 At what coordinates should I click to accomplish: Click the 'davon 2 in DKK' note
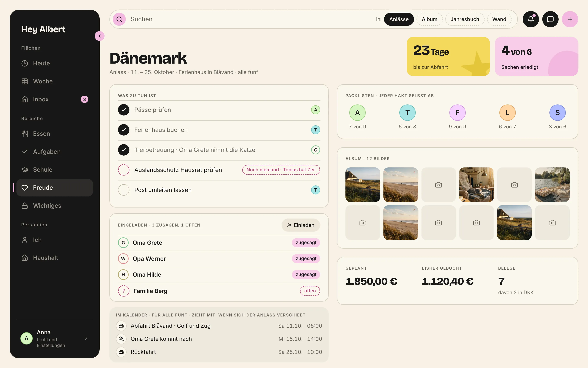tap(516, 293)
